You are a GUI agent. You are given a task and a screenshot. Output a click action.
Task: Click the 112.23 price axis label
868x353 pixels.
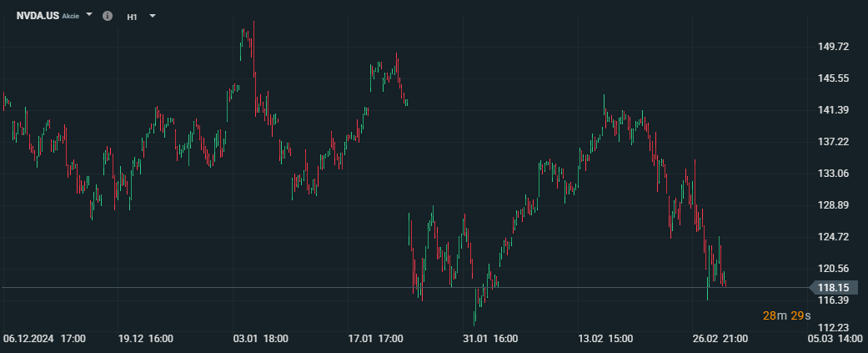pyautogui.click(x=833, y=327)
